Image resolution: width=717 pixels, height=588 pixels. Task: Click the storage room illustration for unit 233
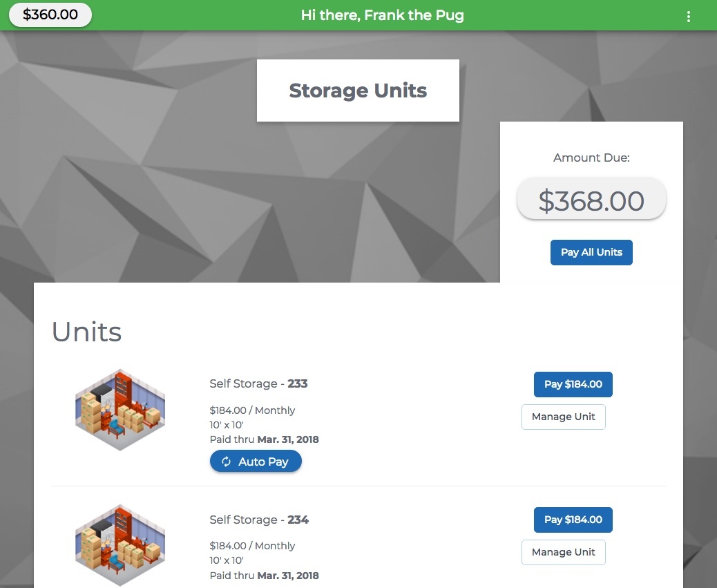pyautogui.click(x=119, y=409)
